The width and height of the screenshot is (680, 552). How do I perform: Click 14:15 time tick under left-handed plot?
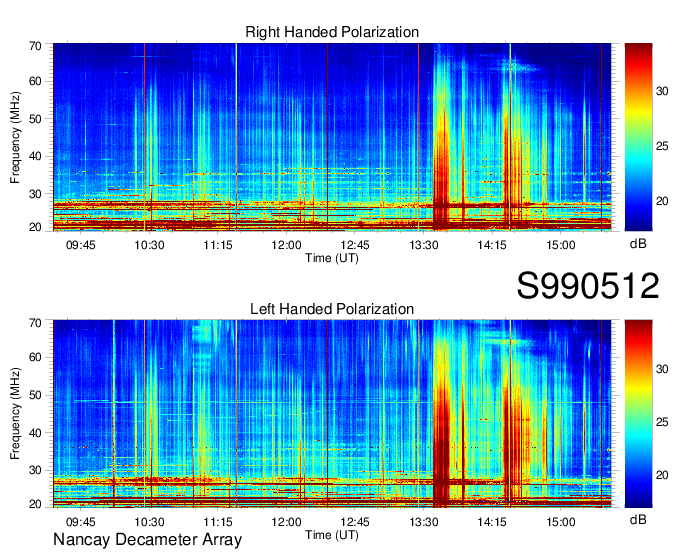[x=492, y=522]
